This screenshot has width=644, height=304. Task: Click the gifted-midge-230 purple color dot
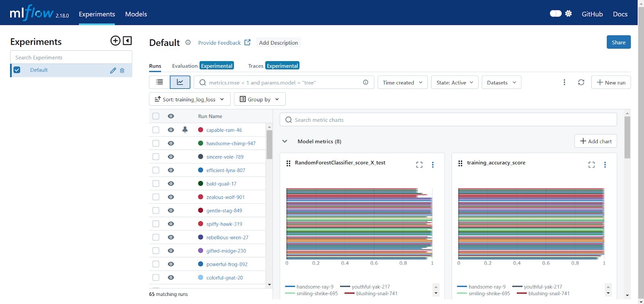coord(200,251)
